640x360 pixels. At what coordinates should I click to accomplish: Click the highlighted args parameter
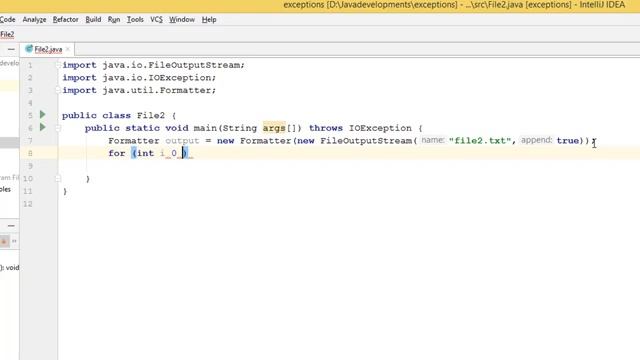274,128
